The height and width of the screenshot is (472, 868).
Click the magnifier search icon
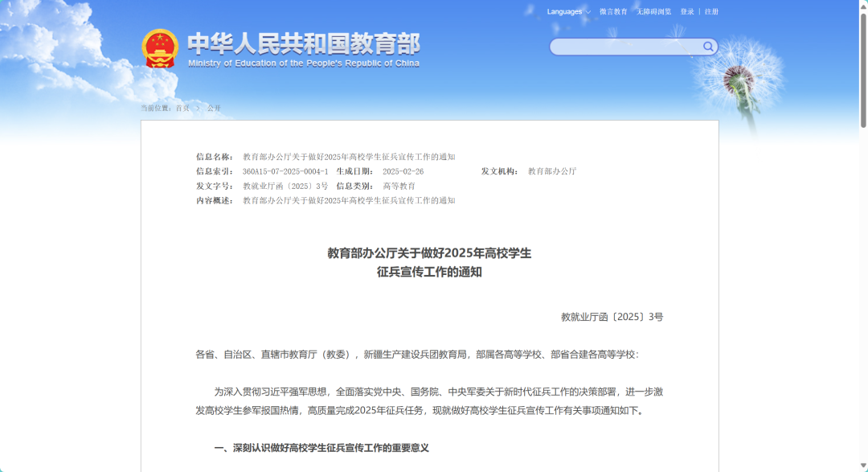[x=708, y=47]
